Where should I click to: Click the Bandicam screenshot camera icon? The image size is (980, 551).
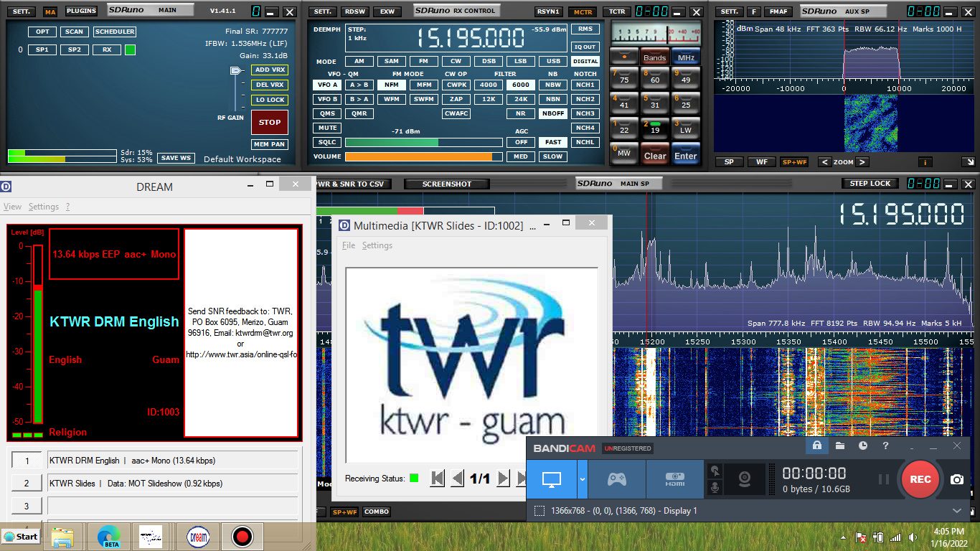[x=957, y=479]
